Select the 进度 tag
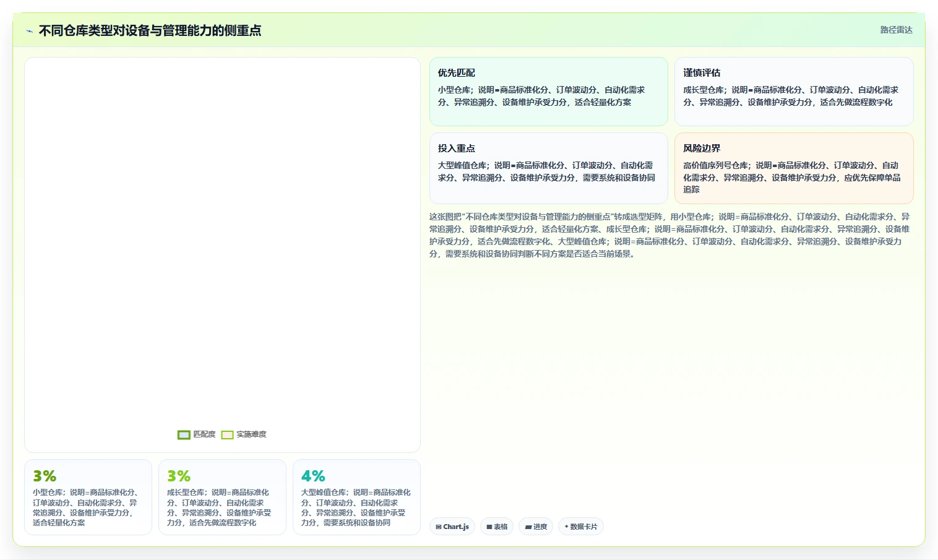This screenshot has width=938, height=560. [536, 527]
